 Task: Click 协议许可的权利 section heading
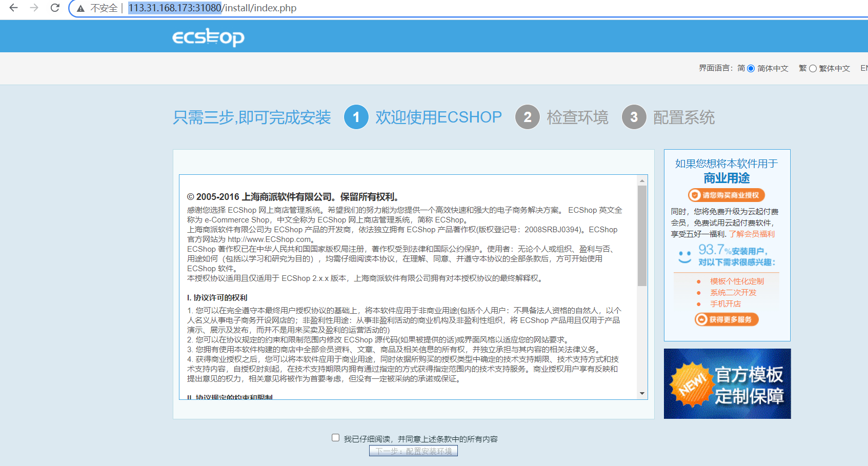tap(217, 297)
